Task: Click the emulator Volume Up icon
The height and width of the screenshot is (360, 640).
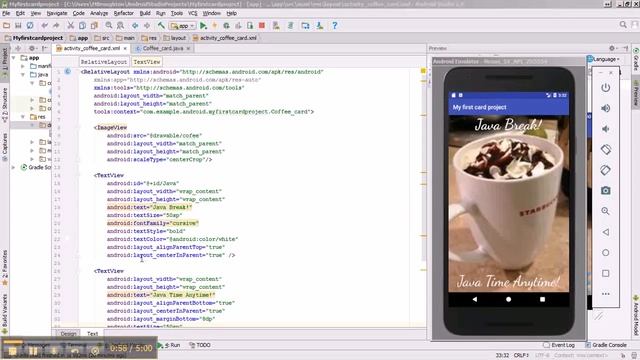Action: click(606, 108)
